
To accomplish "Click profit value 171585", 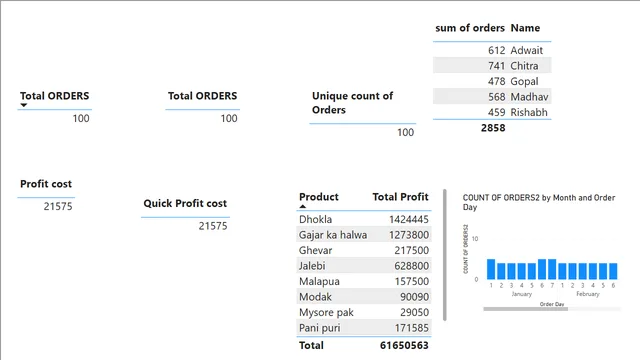I will point(411,328).
